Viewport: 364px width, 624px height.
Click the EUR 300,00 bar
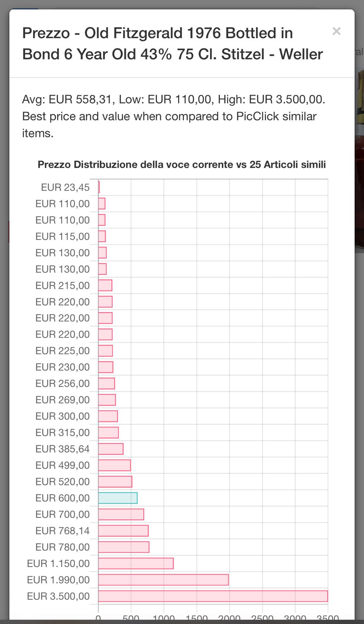(108, 416)
